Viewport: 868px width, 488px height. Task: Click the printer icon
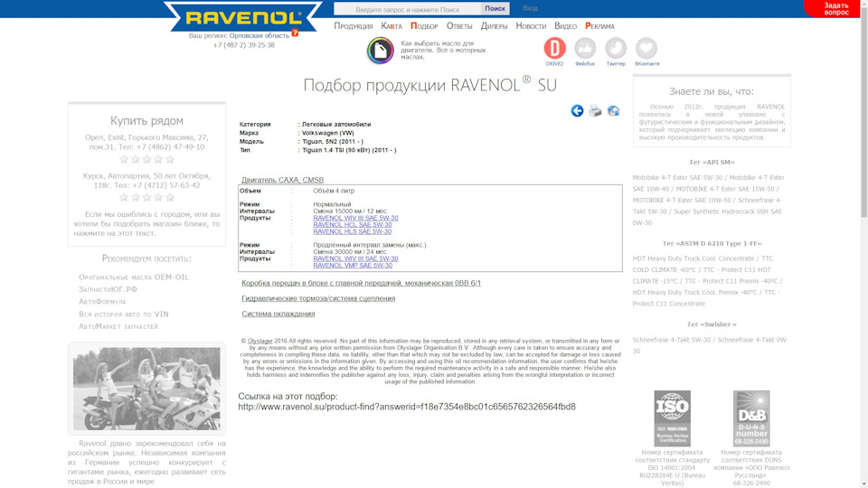(595, 111)
